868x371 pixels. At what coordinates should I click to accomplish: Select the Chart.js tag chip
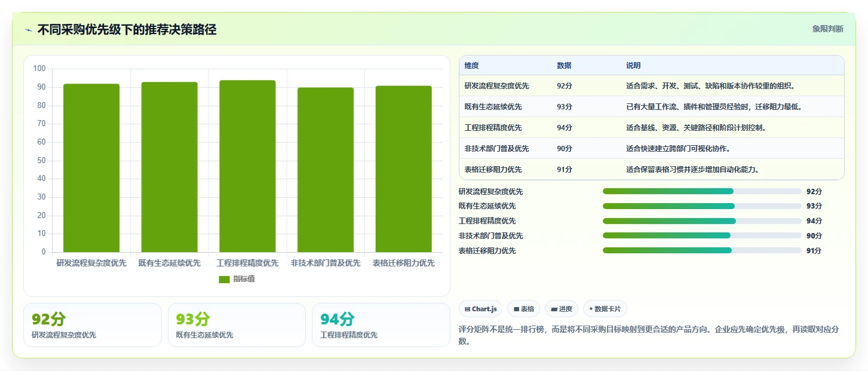pyautogui.click(x=481, y=309)
